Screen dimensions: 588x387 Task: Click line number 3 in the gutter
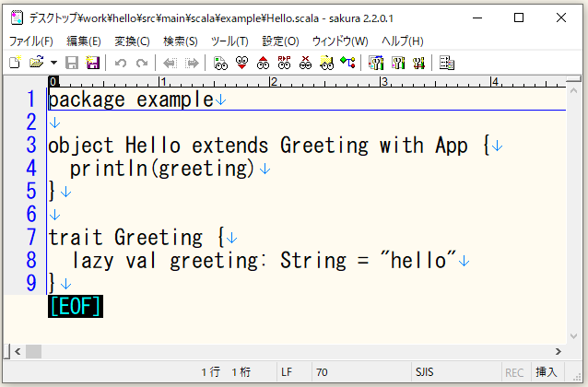[30, 146]
